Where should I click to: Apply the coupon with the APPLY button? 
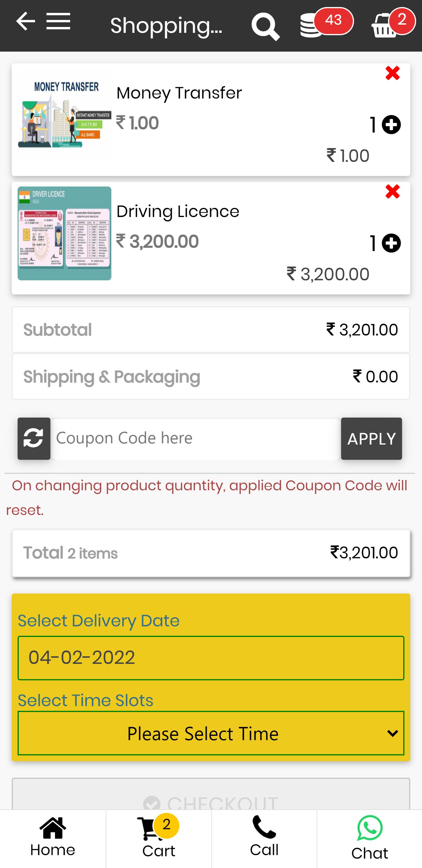coord(371,438)
